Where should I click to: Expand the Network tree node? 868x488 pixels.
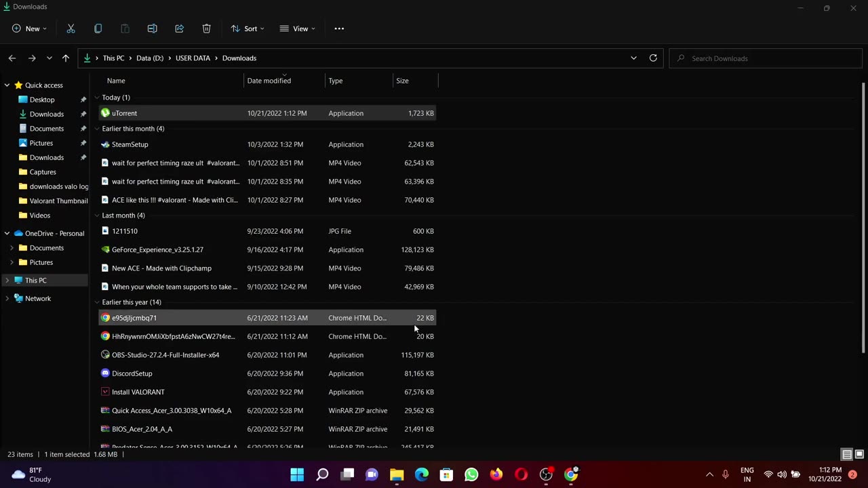coord(7,298)
